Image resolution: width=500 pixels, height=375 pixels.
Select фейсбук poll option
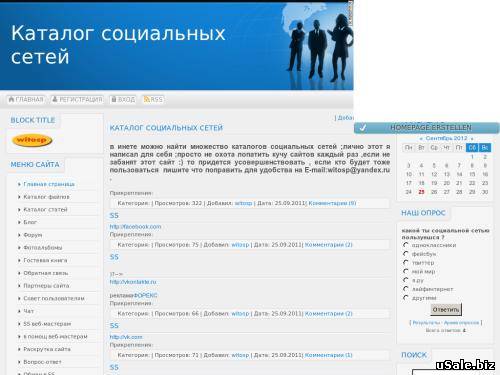coord(406,254)
